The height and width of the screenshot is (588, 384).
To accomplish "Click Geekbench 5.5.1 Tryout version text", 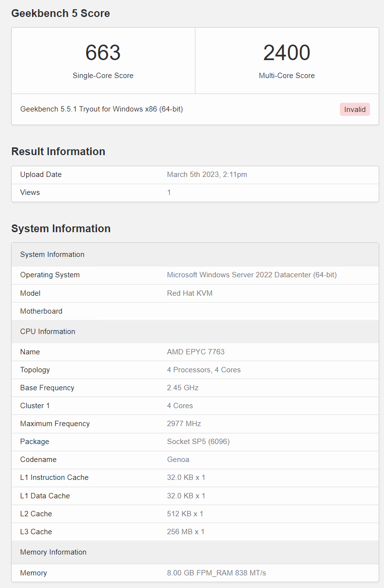I will coord(101,109).
